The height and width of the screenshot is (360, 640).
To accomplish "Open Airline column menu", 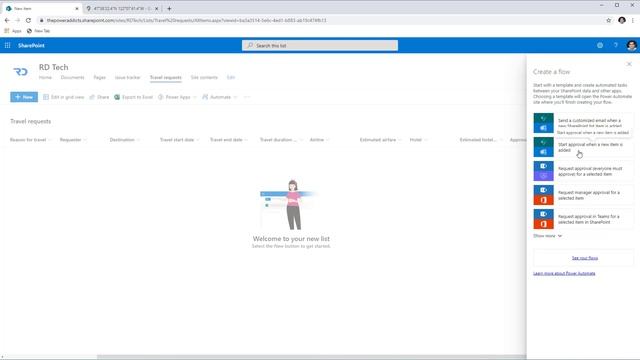I will pos(319,140).
